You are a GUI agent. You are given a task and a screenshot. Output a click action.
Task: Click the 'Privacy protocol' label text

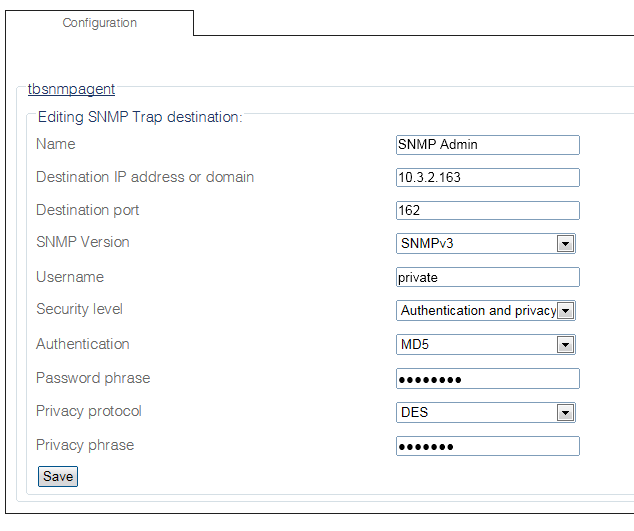click(89, 411)
